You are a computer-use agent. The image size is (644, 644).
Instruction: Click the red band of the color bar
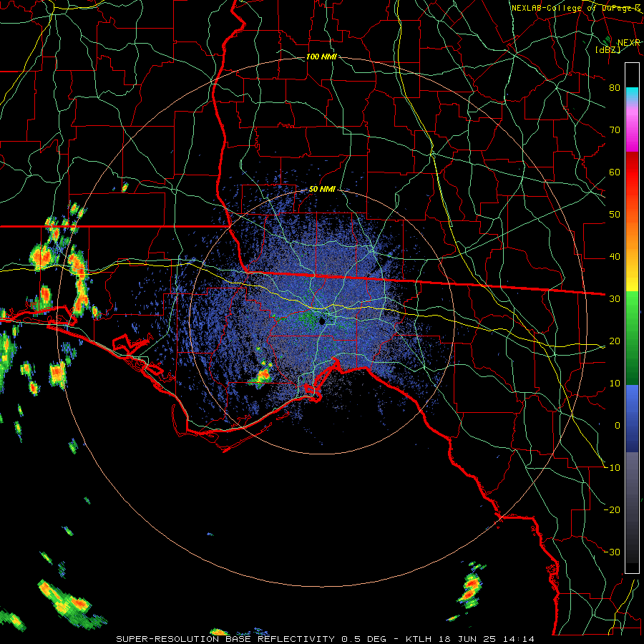(632, 172)
